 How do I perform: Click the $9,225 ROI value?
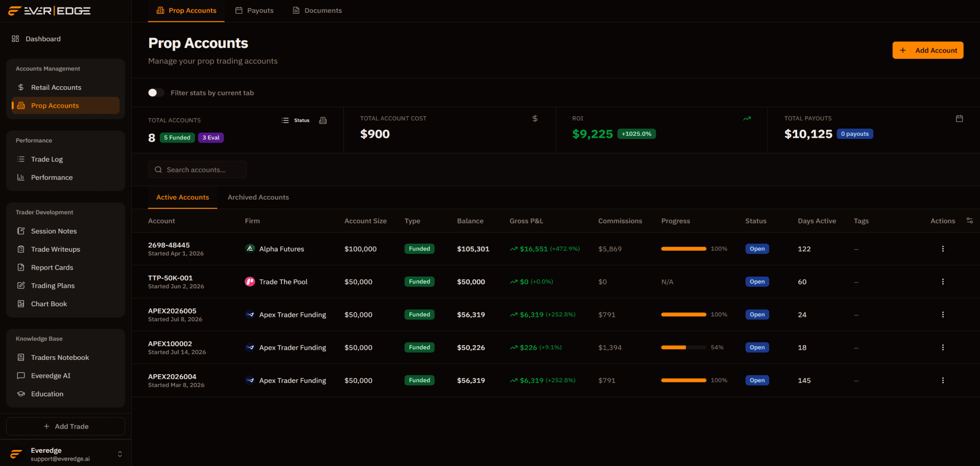point(593,134)
